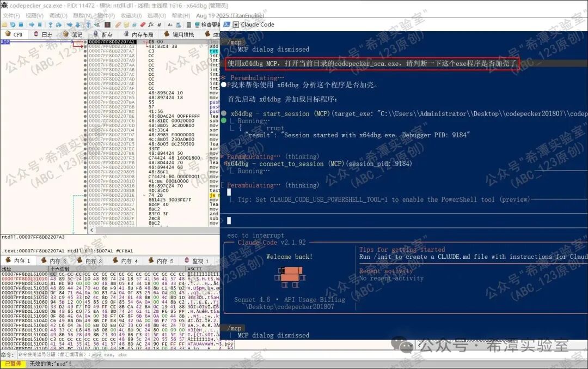Select the Run (run program) toolbar icon
Viewport: 588px width, 369px height.
pos(32,25)
